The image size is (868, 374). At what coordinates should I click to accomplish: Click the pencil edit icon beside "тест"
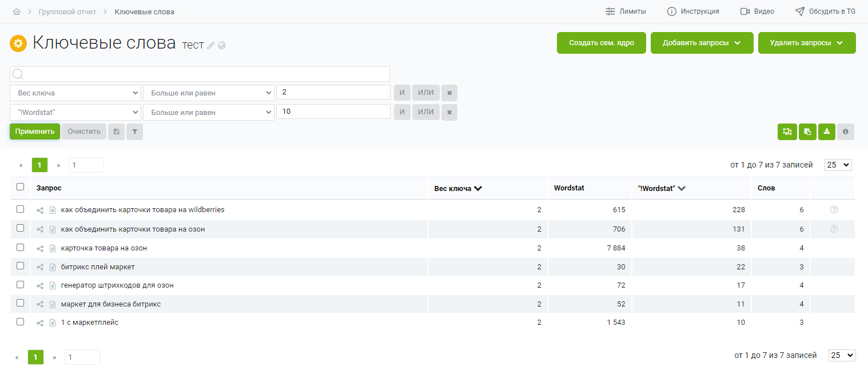[x=211, y=45]
